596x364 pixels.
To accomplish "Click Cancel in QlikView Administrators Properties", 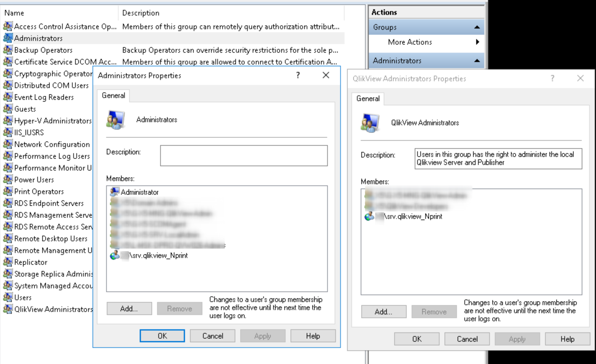I will click(467, 339).
